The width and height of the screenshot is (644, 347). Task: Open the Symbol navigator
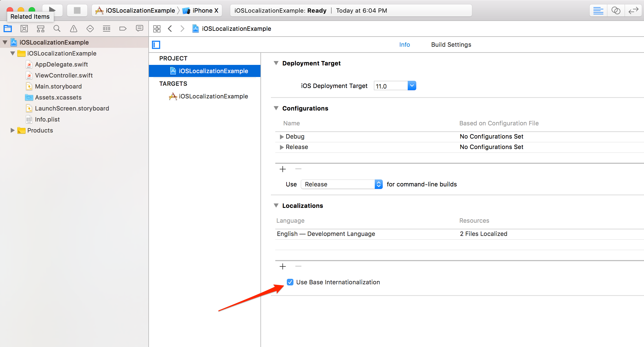(41, 29)
